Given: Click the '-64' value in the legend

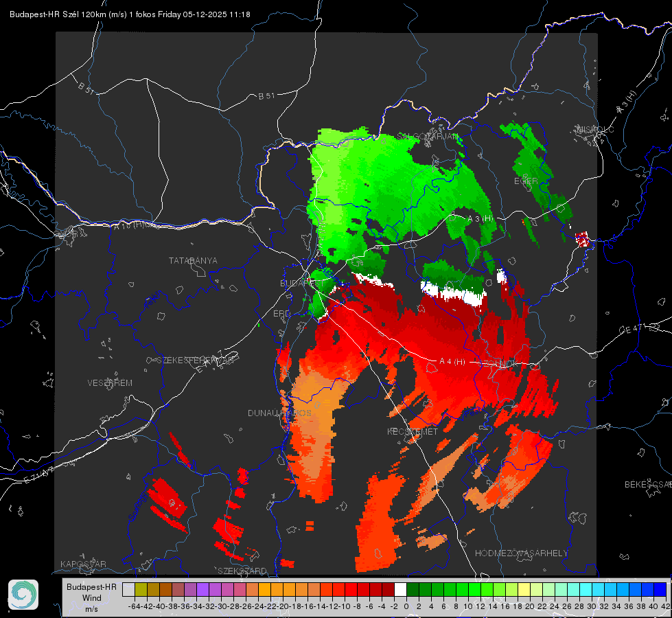Looking at the screenshot, I should click(x=135, y=606).
